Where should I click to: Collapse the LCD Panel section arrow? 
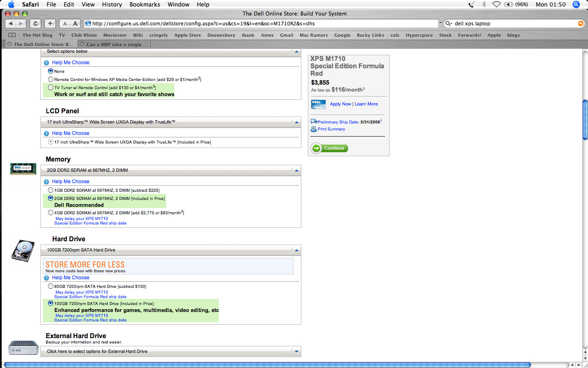tap(297, 122)
